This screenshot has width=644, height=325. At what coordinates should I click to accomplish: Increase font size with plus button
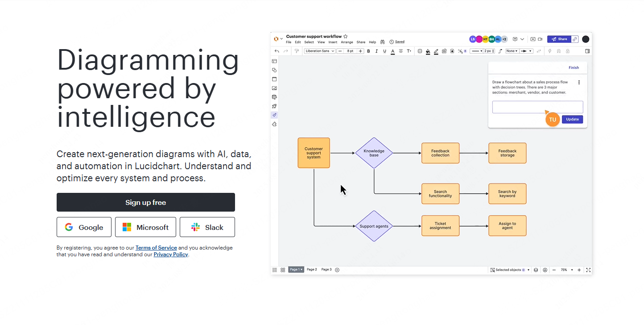(361, 51)
